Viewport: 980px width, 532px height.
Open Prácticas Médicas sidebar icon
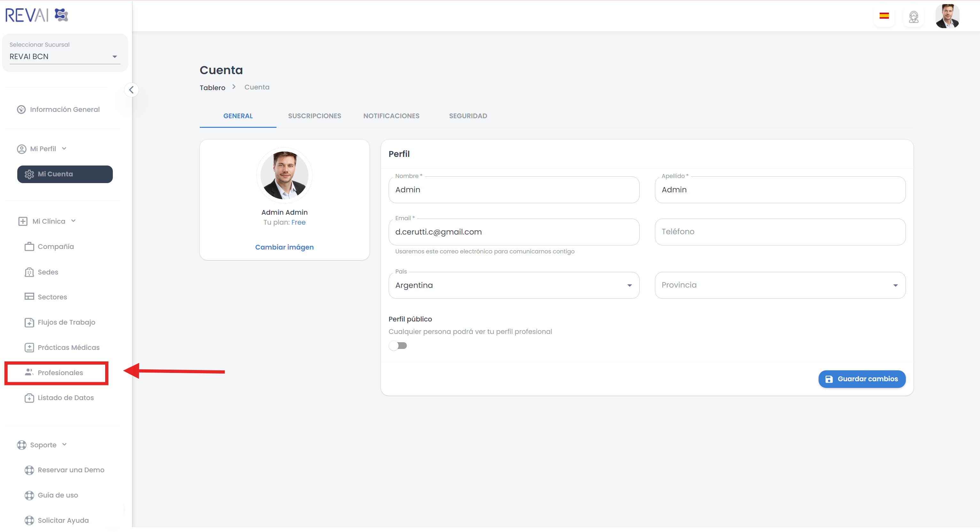click(x=29, y=348)
